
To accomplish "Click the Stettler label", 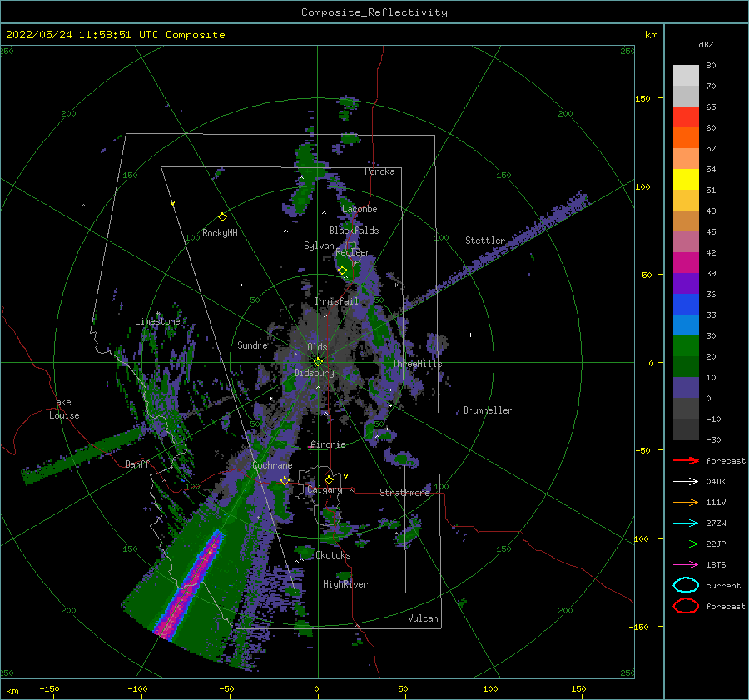I will [485, 241].
